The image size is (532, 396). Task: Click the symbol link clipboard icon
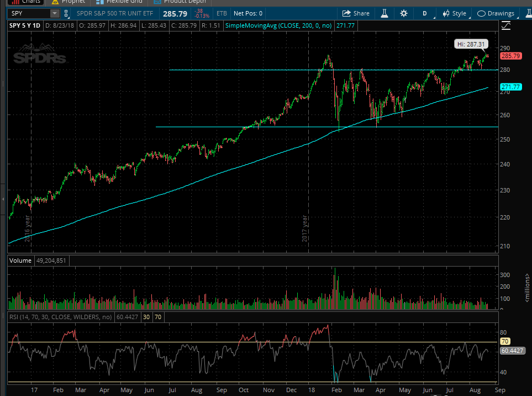[x=66, y=14]
